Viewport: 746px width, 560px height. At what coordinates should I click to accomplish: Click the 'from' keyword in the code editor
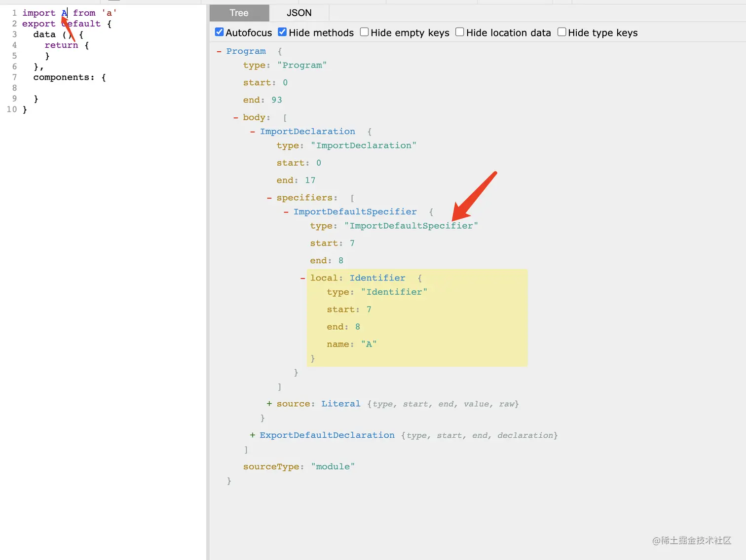[x=84, y=13]
